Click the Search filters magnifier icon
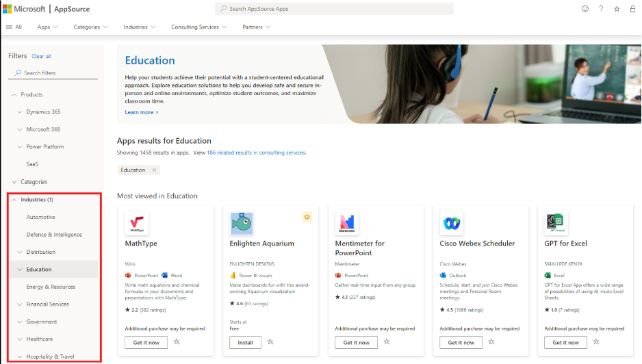642x364 pixels. [18, 73]
